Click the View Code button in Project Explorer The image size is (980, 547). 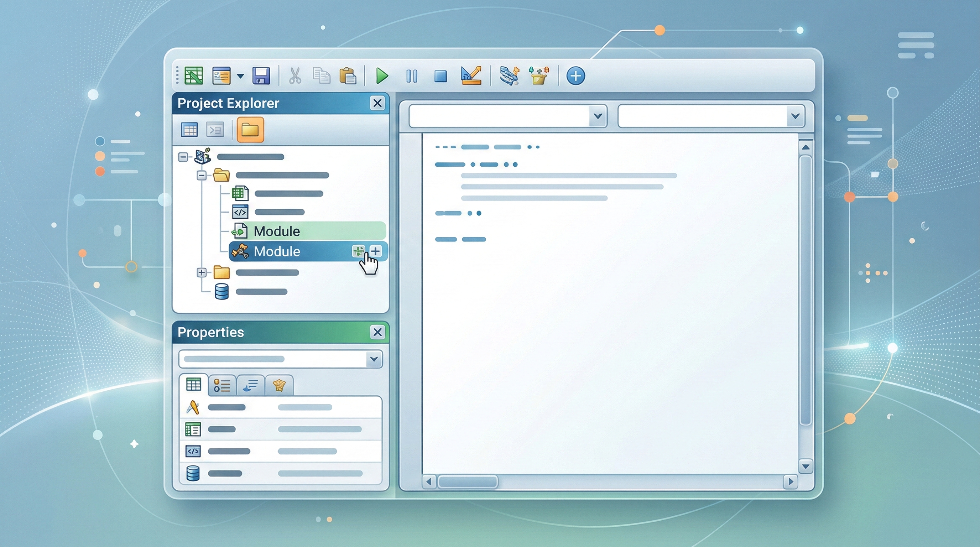(215, 130)
